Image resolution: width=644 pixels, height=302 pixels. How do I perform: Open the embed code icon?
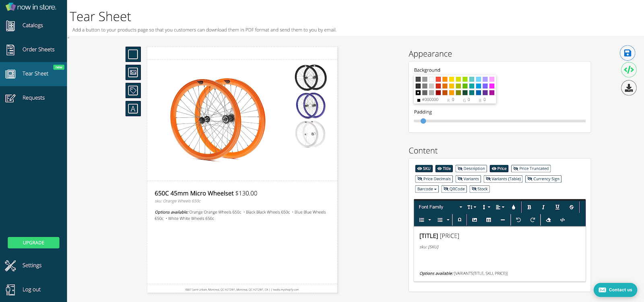pos(628,70)
